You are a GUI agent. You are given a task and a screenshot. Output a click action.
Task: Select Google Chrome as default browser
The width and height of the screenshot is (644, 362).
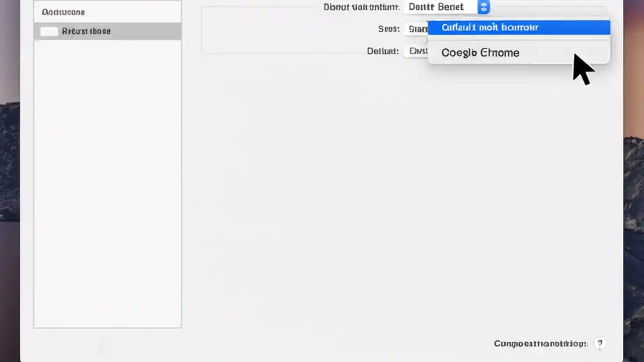click(x=480, y=52)
